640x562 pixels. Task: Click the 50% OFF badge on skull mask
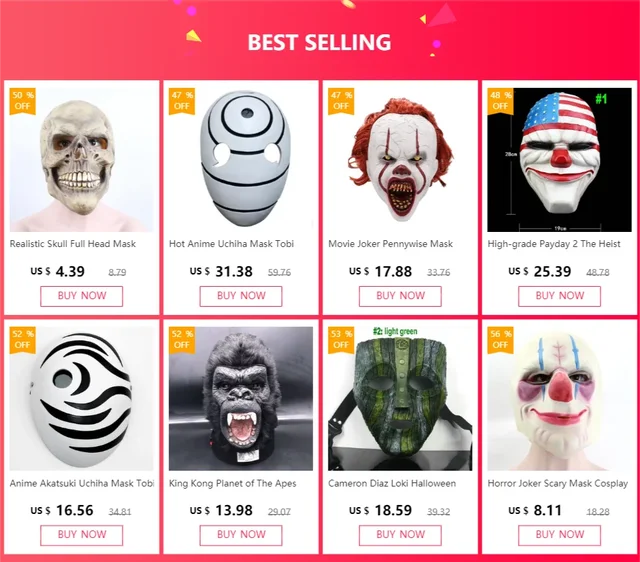[22, 101]
